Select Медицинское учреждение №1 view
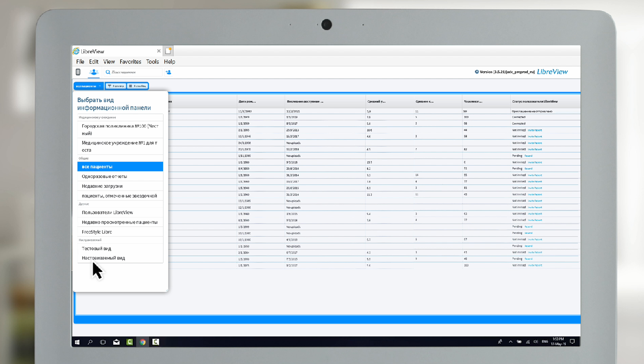Image resolution: width=644 pixels, height=364 pixels. (120, 146)
